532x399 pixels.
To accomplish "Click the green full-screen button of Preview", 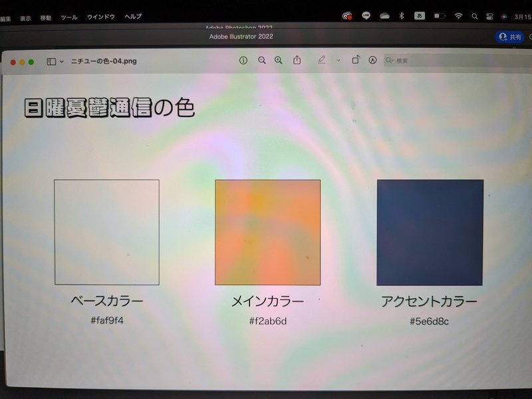I will tap(31, 62).
